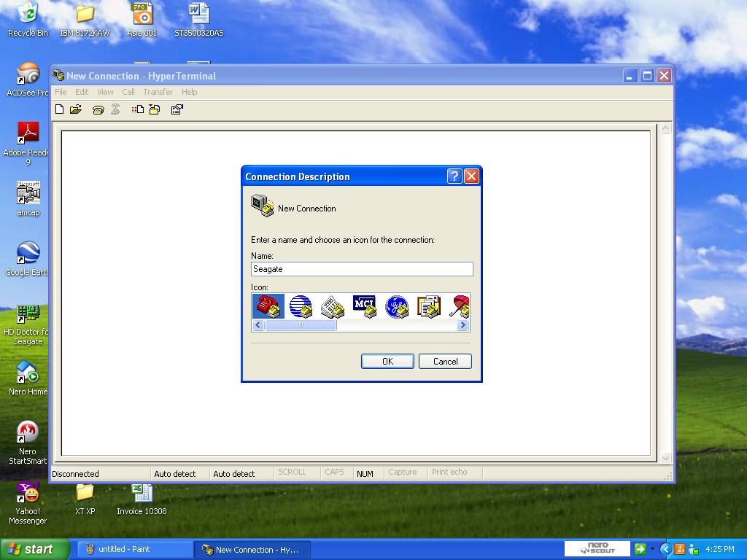Click the New file toolbar icon in HyperTerminal
Screen dimensions: 747x560
coord(60,109)
